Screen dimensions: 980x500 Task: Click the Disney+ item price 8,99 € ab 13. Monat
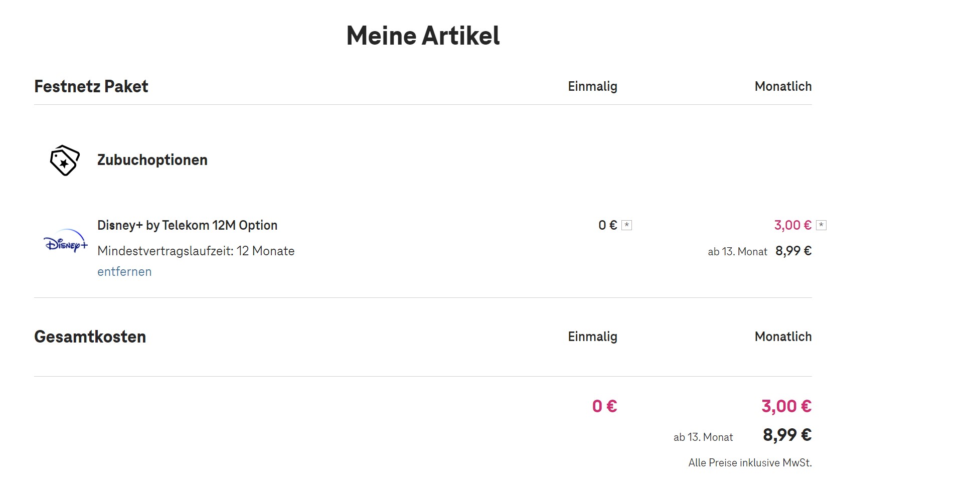click(x=793, y=251)
